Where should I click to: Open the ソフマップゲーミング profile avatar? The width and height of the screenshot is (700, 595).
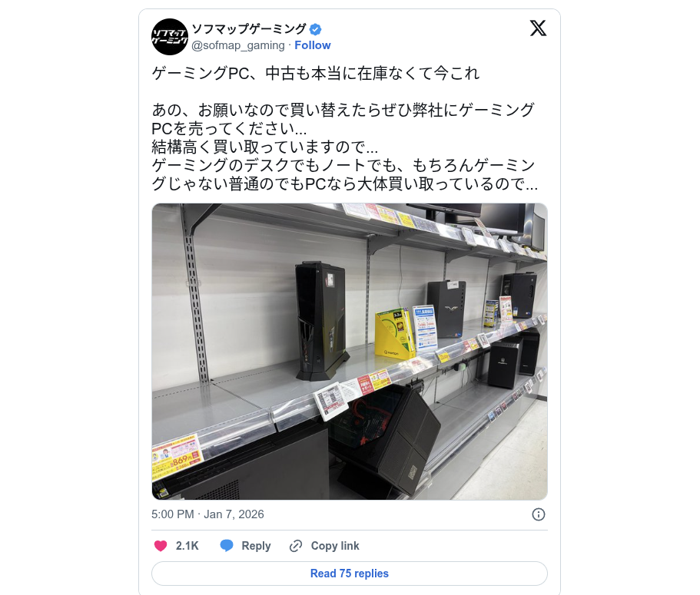pos(170,37)
